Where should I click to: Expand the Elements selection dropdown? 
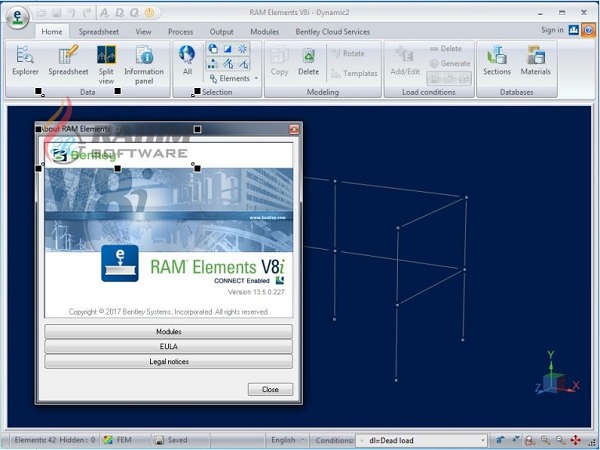(x=256, y=78)
